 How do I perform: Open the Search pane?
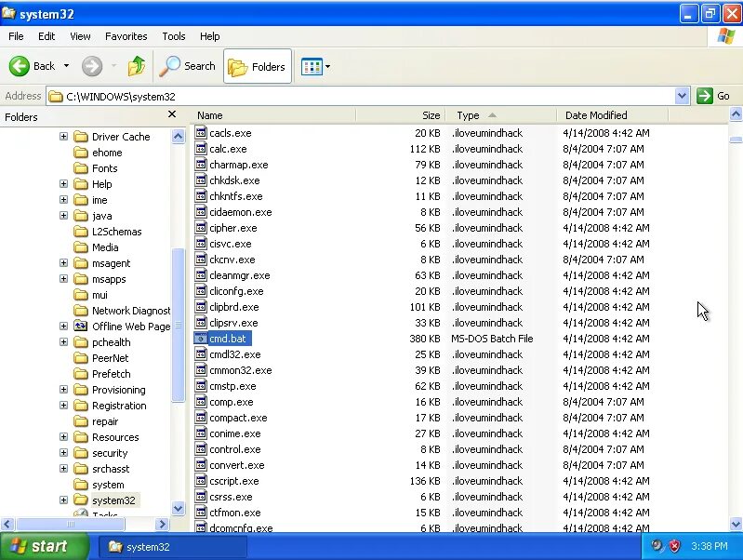coord(187,66)
